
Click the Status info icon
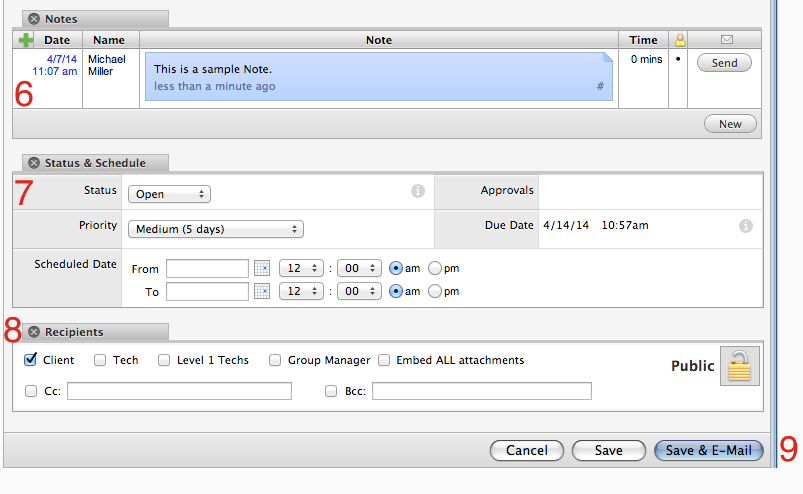click(418, 192)
